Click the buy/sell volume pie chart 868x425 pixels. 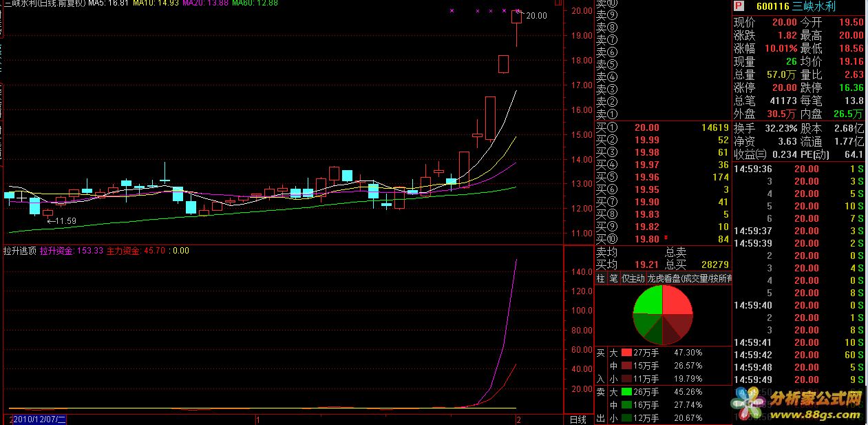(x=663, y=315)
